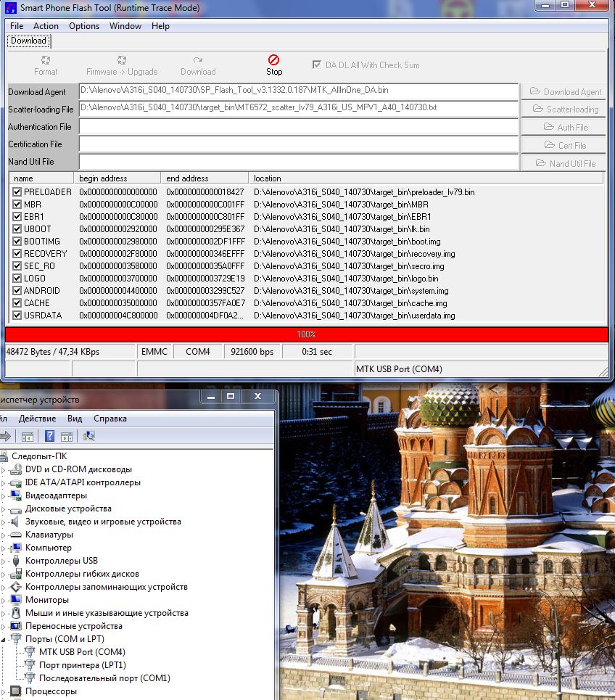Screen dimensions: 615x700
Task: Toggle the USRDATA partition checkbox
Action: [17, 316]
